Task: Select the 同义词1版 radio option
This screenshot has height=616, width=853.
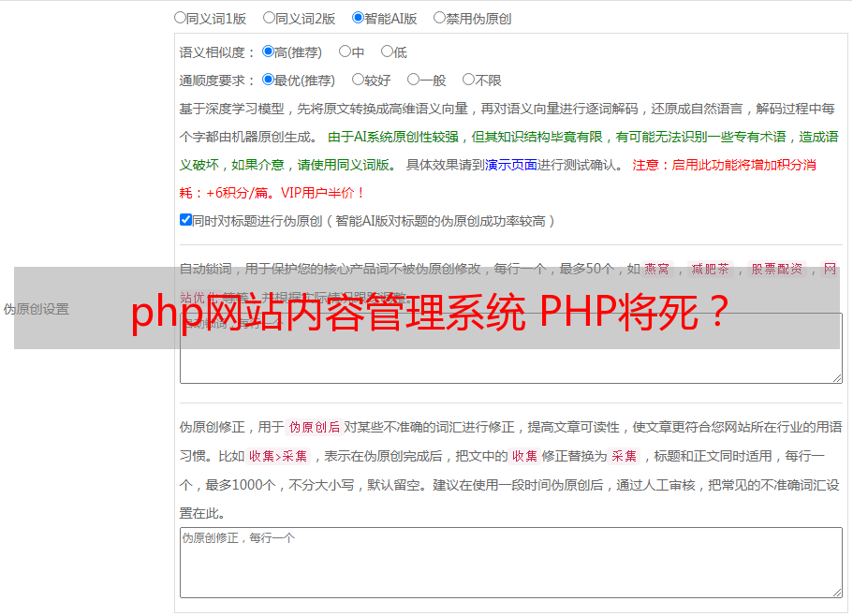Action: coord(180,18)
